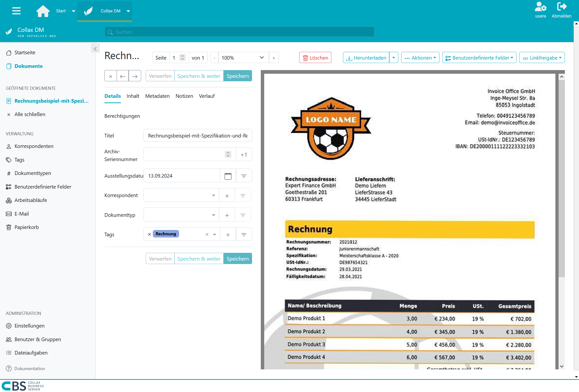Switch to the Verlauf tab
The height and width of the screenshot is (392, 579).
click(x=207, y=96)
